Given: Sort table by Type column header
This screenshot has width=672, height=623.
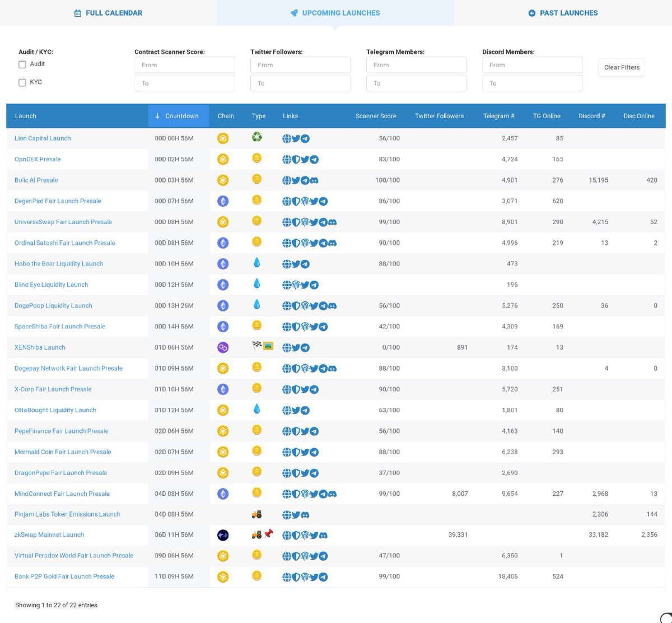Looking at the screenshot, I should point(259,116).
